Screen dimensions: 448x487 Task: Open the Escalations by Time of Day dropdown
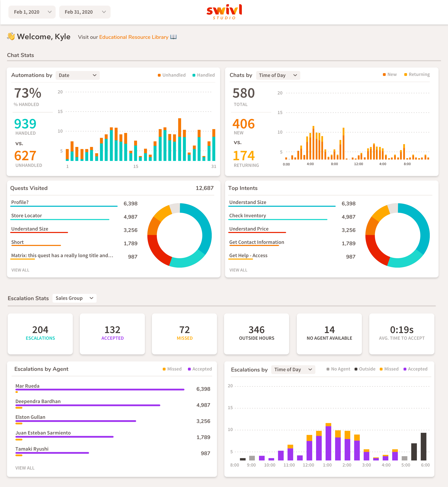tap(293, 369)
